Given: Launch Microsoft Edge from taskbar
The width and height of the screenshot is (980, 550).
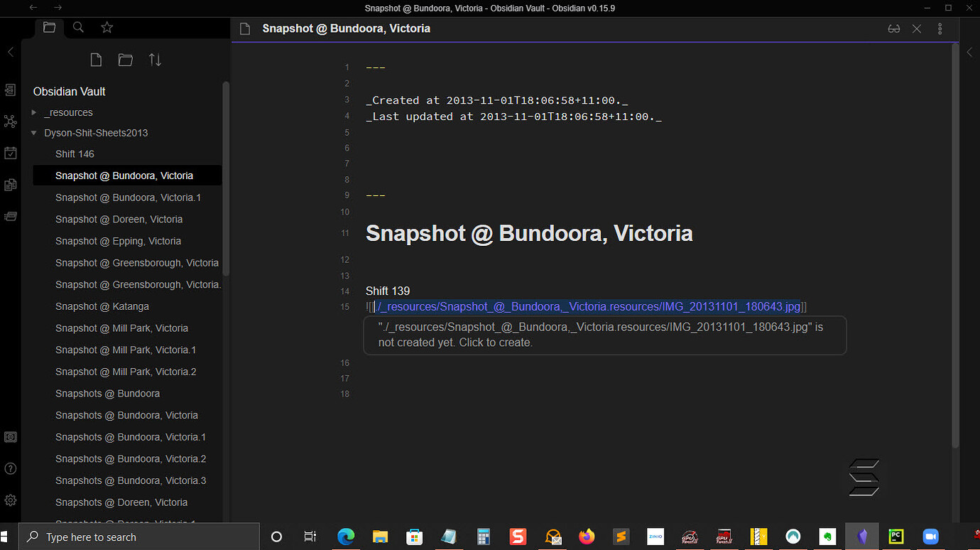Looking at the screenshot, I should coord(346,537).
